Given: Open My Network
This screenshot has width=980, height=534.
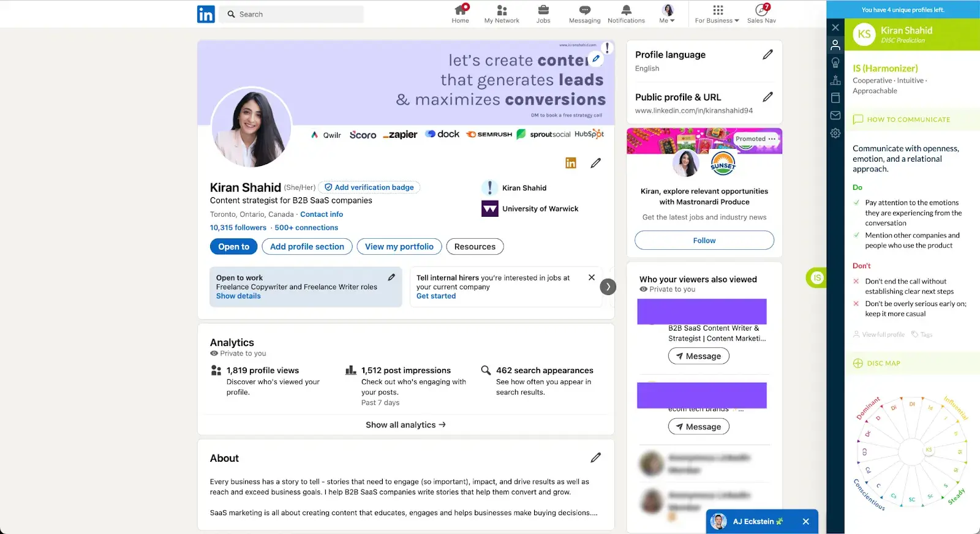Looking at the screenshot, I should pos(502,13).
